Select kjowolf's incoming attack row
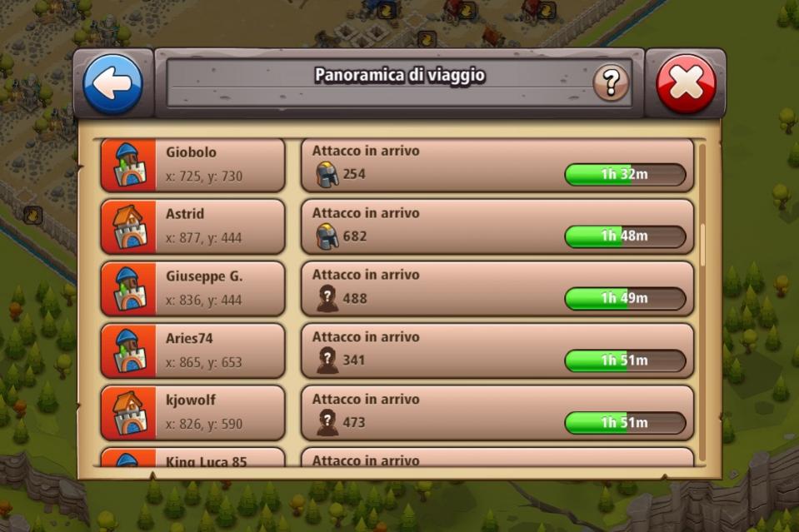The height and width of the screenshot is (532, 799). tap(497, 413)
